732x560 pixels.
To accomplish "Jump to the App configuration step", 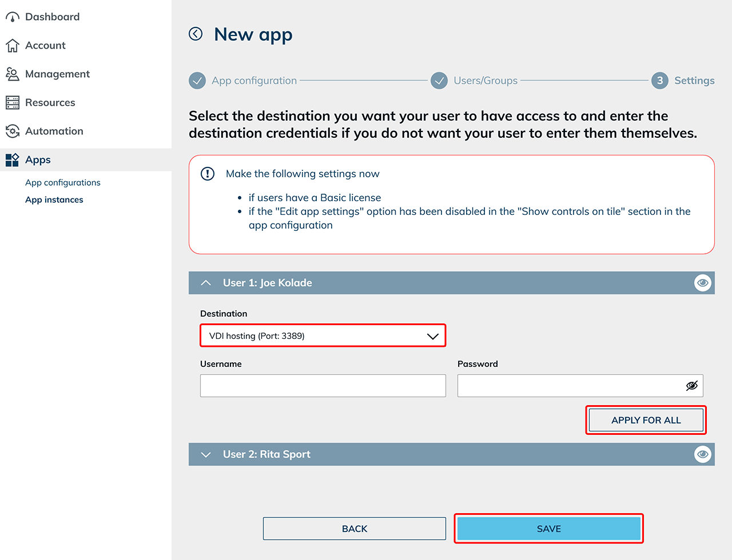I will click(253, 81).
